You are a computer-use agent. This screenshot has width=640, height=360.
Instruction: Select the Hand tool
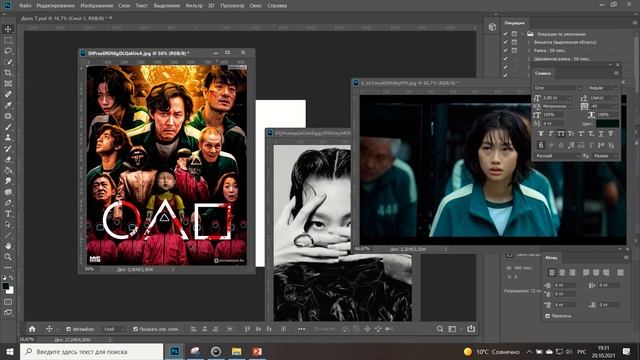8,246
